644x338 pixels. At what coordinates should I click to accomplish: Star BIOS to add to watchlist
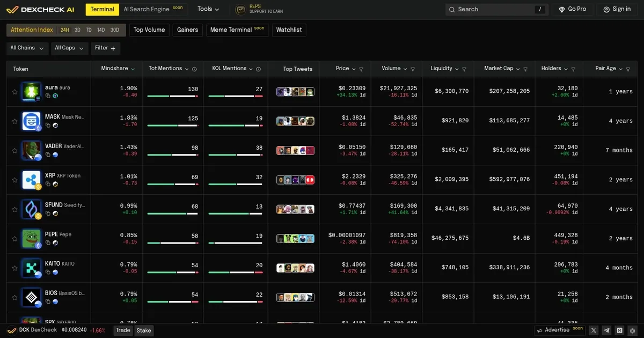tap(14, 298)
